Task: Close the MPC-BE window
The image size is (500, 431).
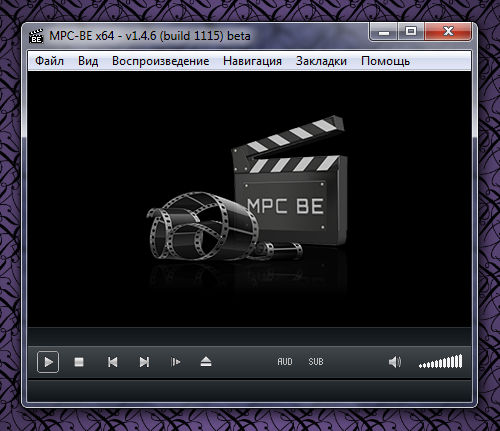Action: (448, 32)
